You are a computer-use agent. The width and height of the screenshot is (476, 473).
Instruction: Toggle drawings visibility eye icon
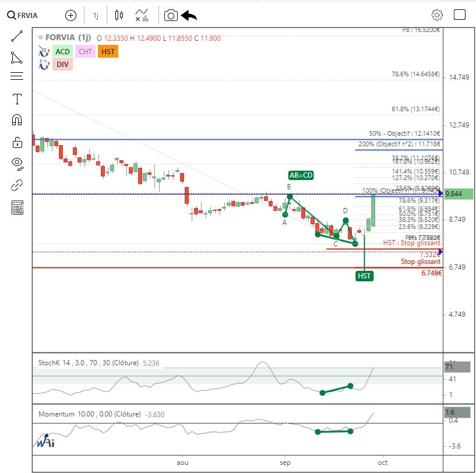tap(17, 163)
